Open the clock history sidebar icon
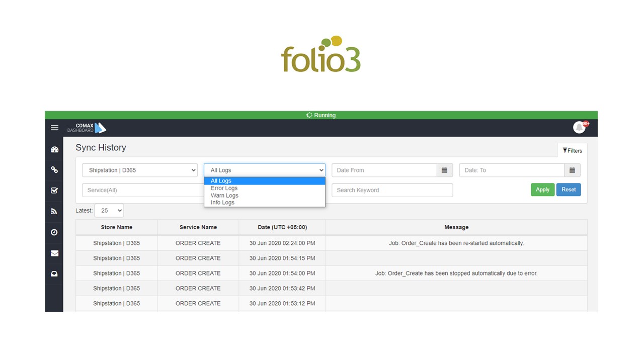The height and width of the screenshot is (362, 644). click(x=54, y=232)
